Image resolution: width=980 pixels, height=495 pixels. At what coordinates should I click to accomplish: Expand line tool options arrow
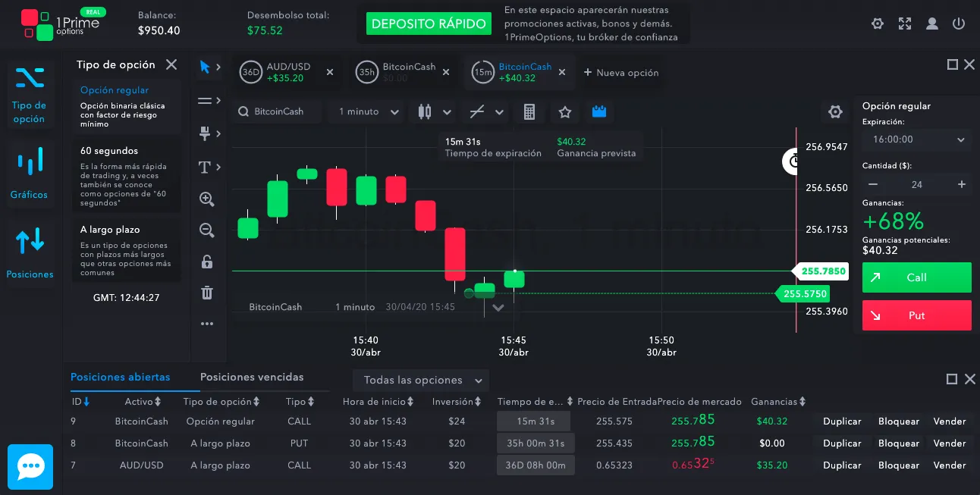pos(218,100)
